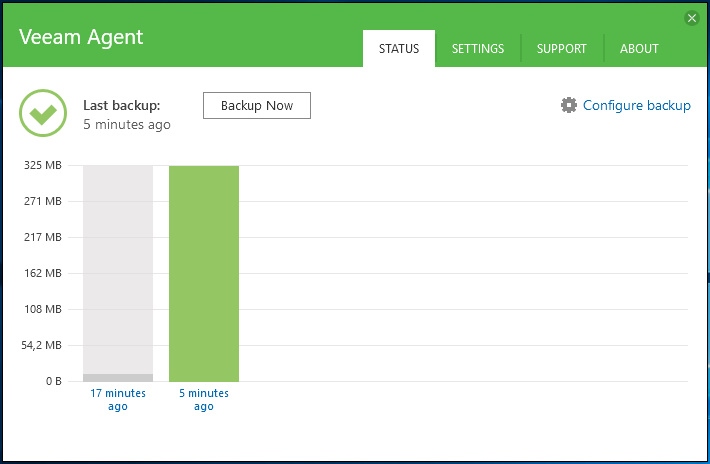Click the Last backup label

click(x=122, y=105)
